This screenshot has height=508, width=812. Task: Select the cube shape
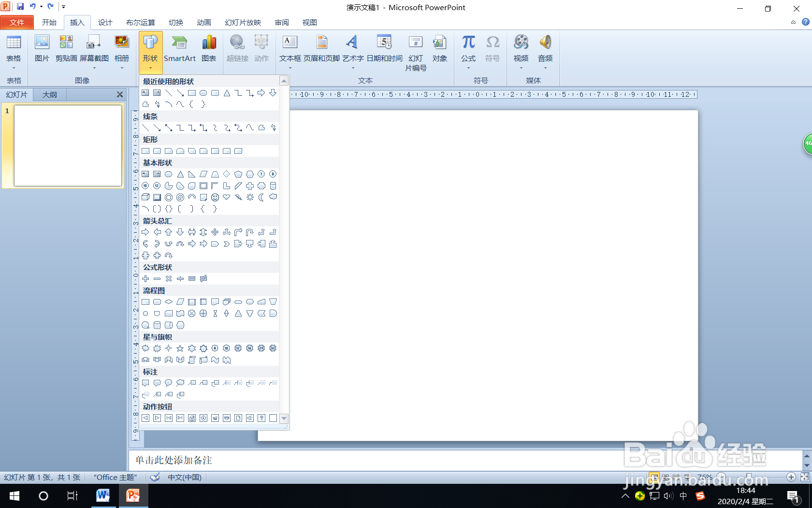point(145,197)
